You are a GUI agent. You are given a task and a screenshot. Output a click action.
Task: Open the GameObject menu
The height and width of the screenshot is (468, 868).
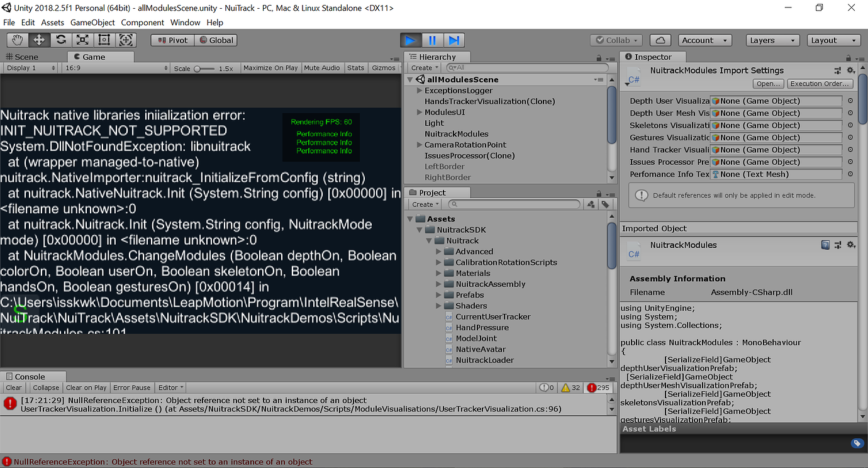point(92,22)
